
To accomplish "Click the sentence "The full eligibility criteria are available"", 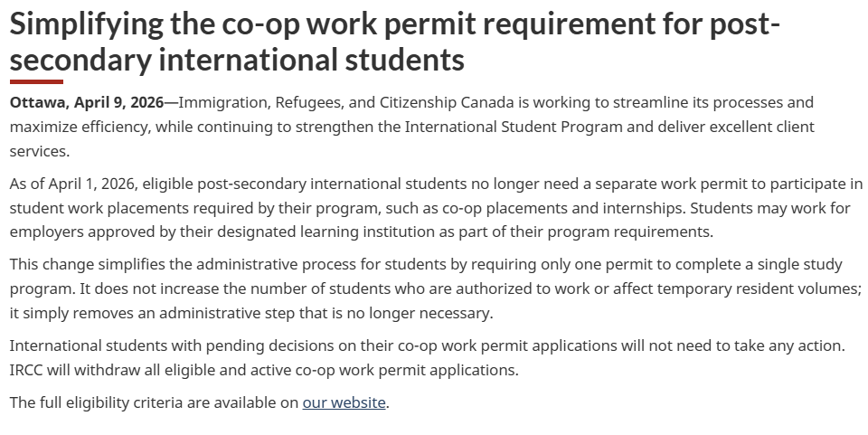I will [154, 402].
